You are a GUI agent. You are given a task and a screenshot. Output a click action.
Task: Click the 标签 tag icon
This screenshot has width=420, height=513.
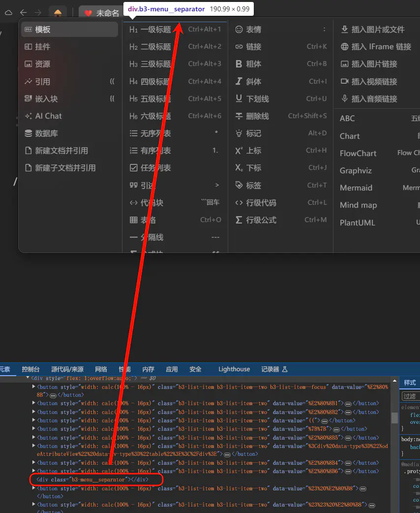coord(239,186)
